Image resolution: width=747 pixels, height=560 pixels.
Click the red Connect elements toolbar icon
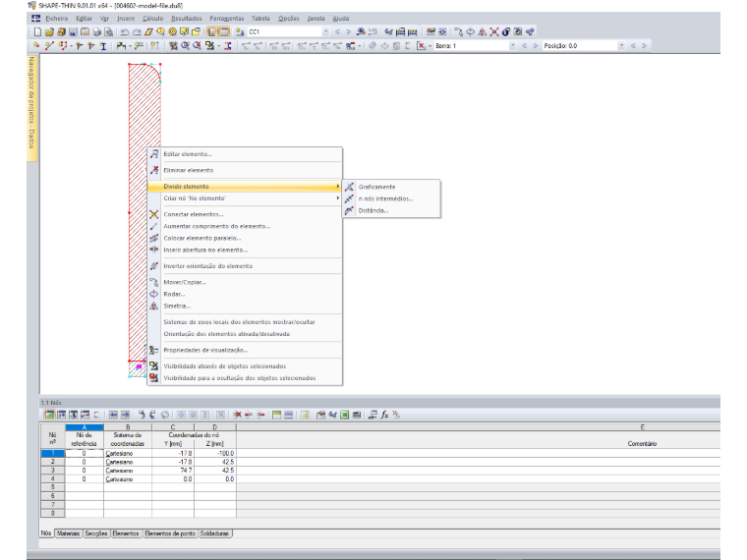pyautogui.click(x=494, y=31)
